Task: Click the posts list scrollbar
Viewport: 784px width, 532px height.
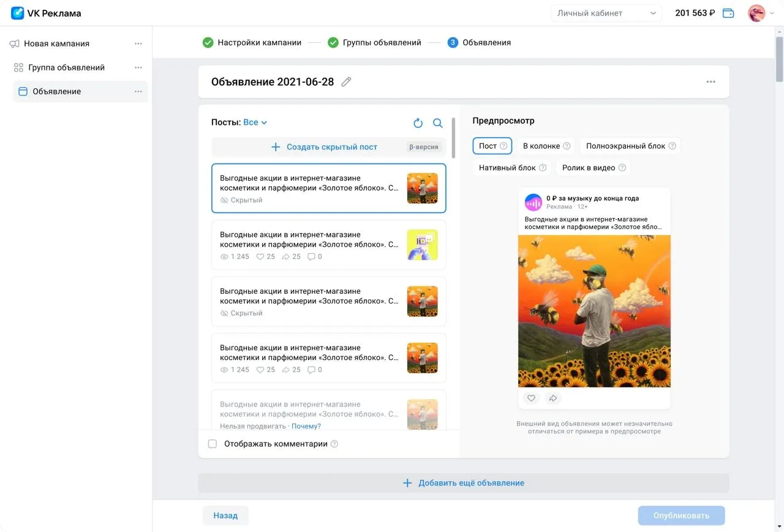Action: (453, 138)
